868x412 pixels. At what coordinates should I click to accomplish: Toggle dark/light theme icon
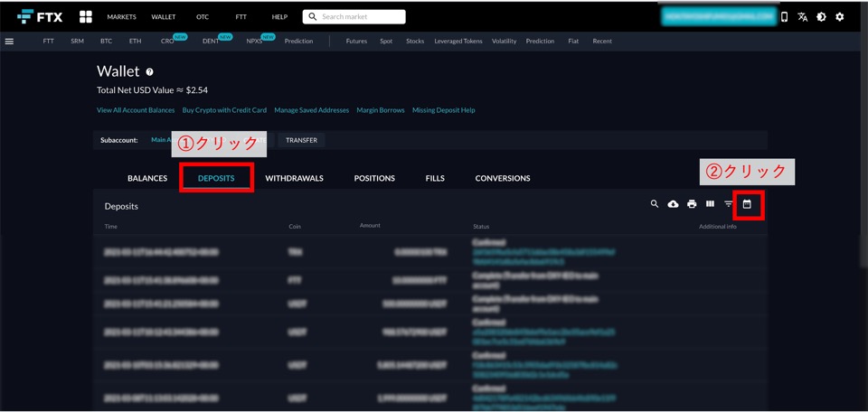point(821,16)
